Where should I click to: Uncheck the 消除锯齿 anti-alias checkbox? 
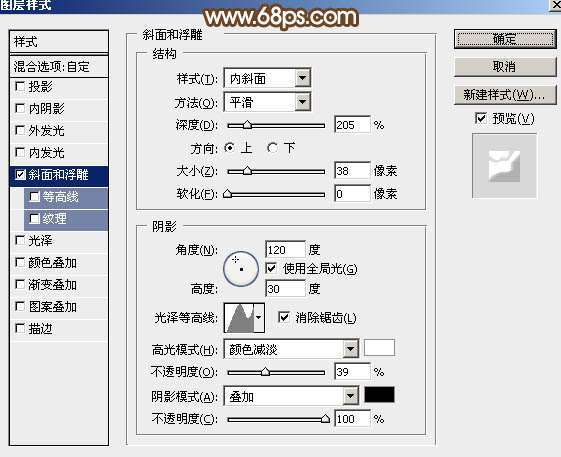tap(284, 317)
